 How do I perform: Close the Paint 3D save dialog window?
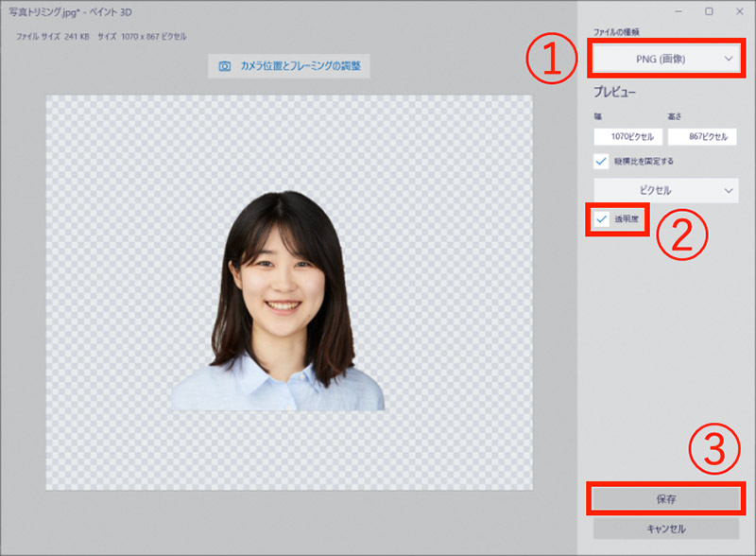[x=736, y=11]
